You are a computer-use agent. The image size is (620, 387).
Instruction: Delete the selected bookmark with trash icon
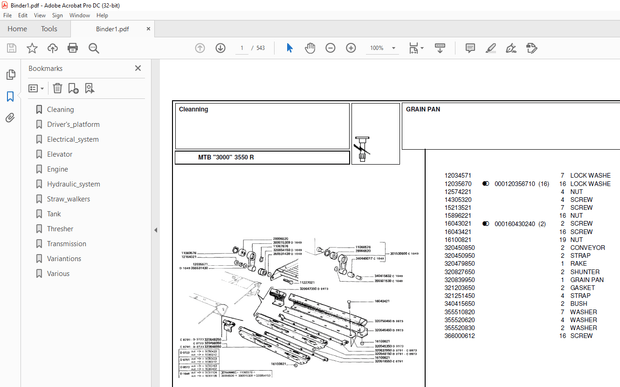click(57, 88)
